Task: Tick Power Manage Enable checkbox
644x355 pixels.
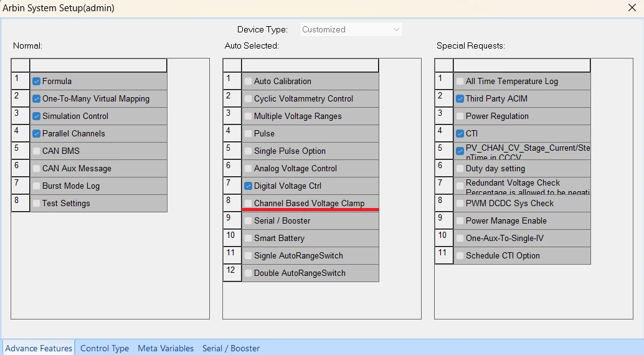Action: point(460,220)
